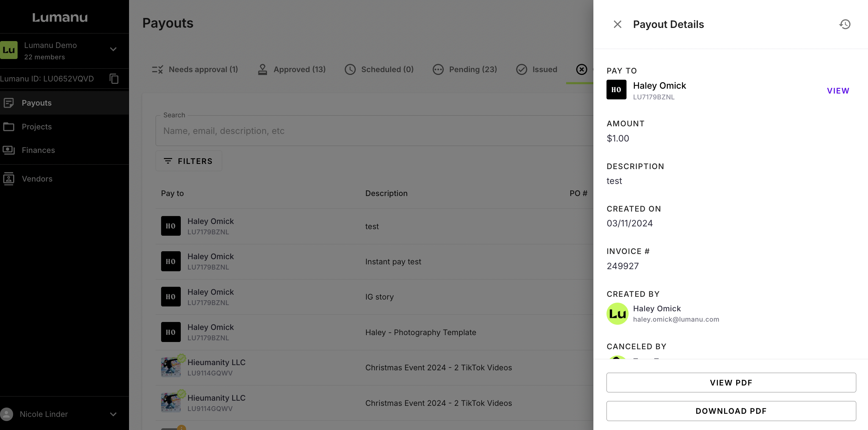
Task: Click the VIEW link for Haley Omick
Action: click(838, 91)
